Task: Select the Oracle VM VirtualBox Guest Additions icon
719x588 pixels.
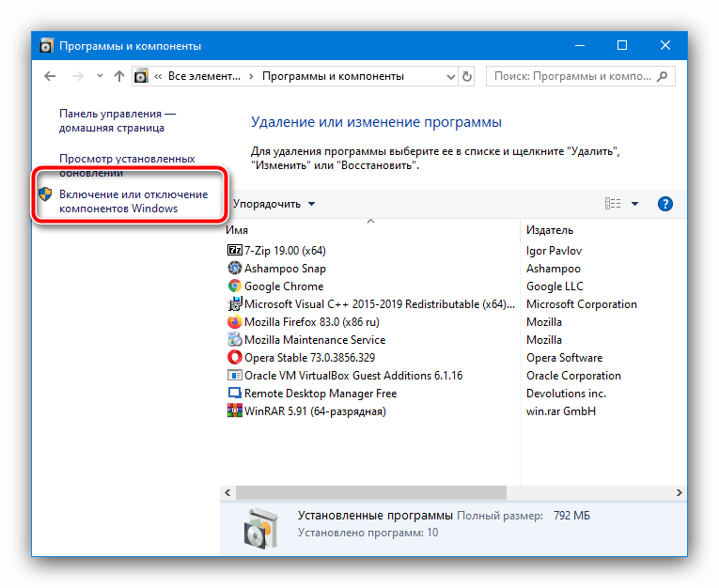Action: click(x=234, y=376)
